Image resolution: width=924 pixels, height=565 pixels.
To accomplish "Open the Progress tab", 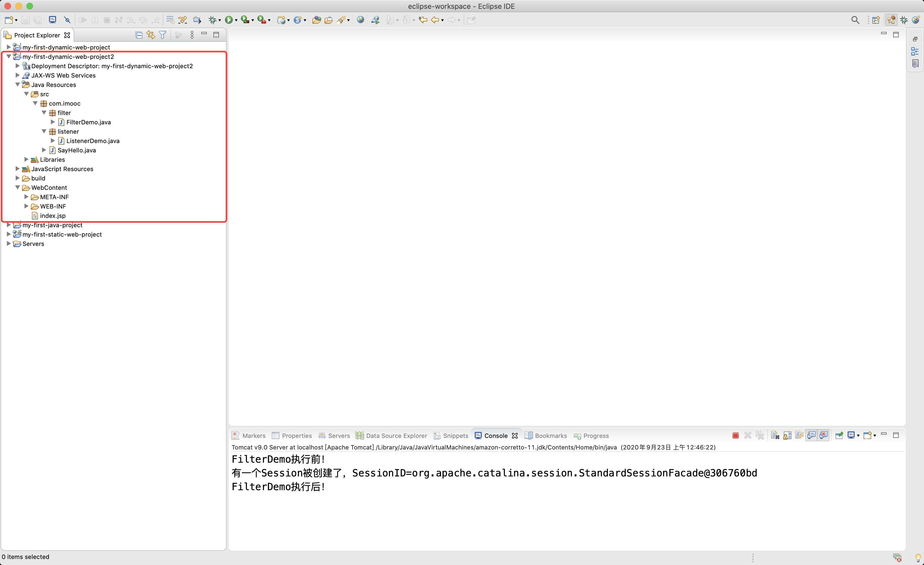I will tap(591, 435).
